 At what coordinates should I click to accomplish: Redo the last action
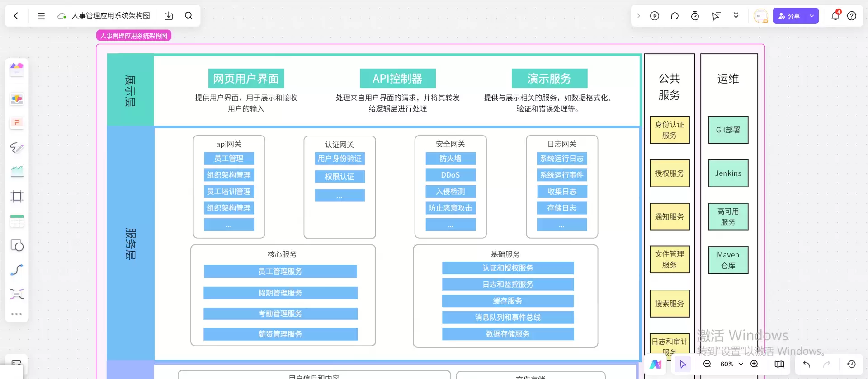coord(826,364)
